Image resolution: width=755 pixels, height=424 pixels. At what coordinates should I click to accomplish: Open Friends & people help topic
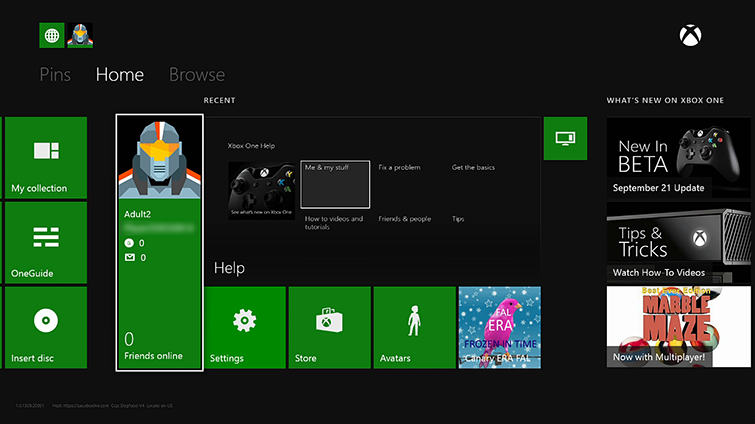click(404, 219)
